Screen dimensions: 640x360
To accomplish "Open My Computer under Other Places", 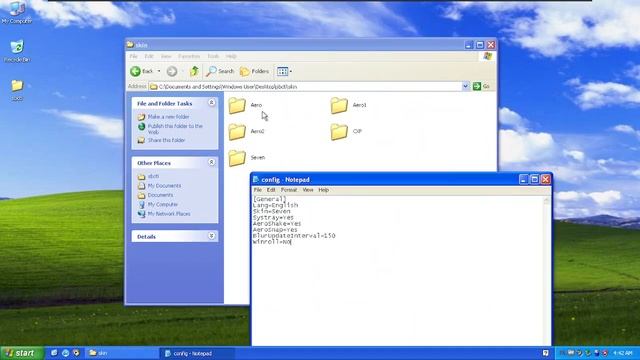I will point(162,204).
